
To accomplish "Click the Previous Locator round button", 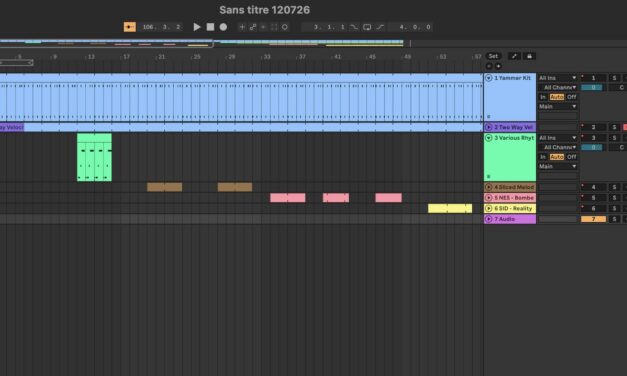I will click(489, 66).
